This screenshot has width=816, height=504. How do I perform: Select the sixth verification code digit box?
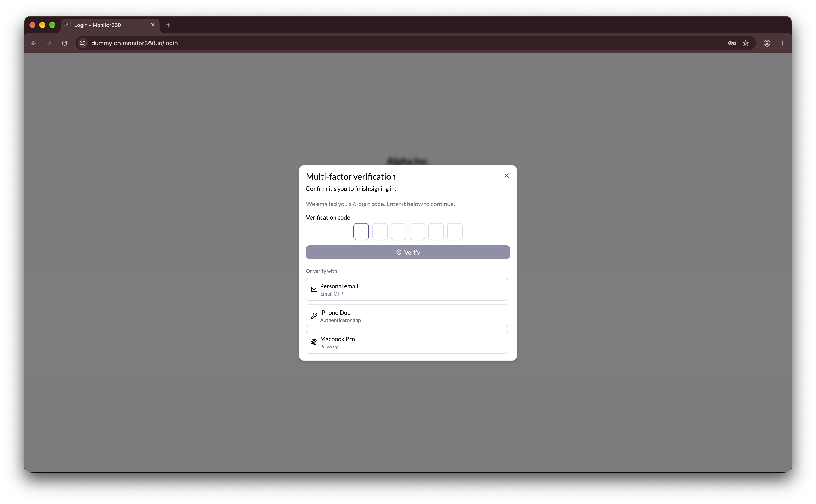(x=455, y=232)
